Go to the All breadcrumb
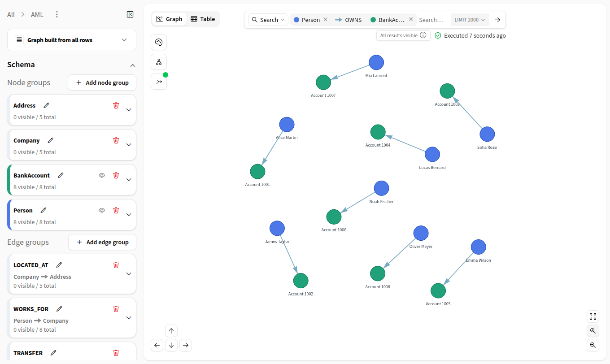The height and width of the screenshot is (364, 610). click(x=11, y=14)
